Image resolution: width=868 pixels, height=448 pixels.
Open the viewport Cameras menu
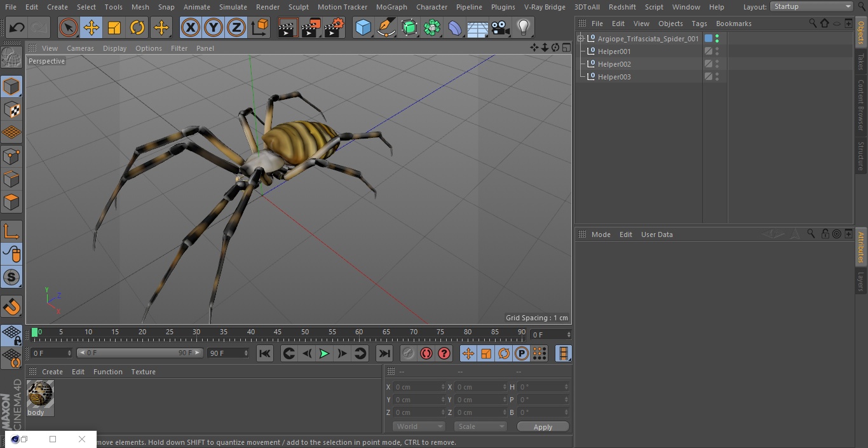pos(80,48)
